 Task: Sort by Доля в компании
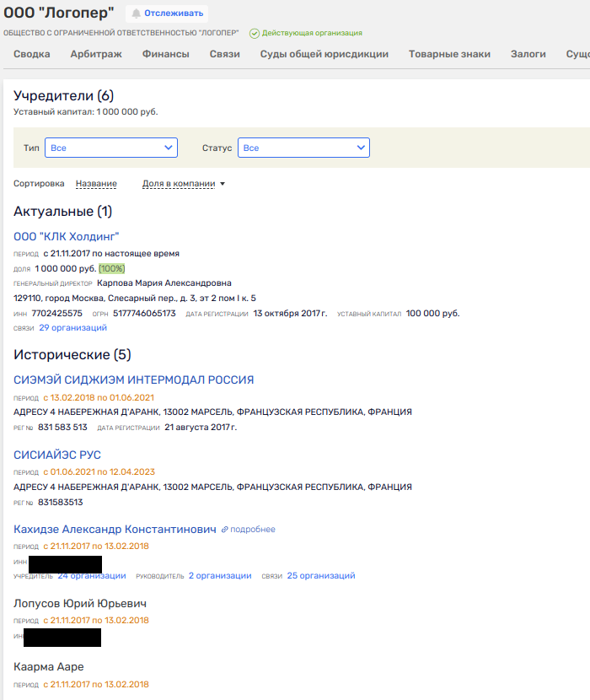[x=179, y=184]
